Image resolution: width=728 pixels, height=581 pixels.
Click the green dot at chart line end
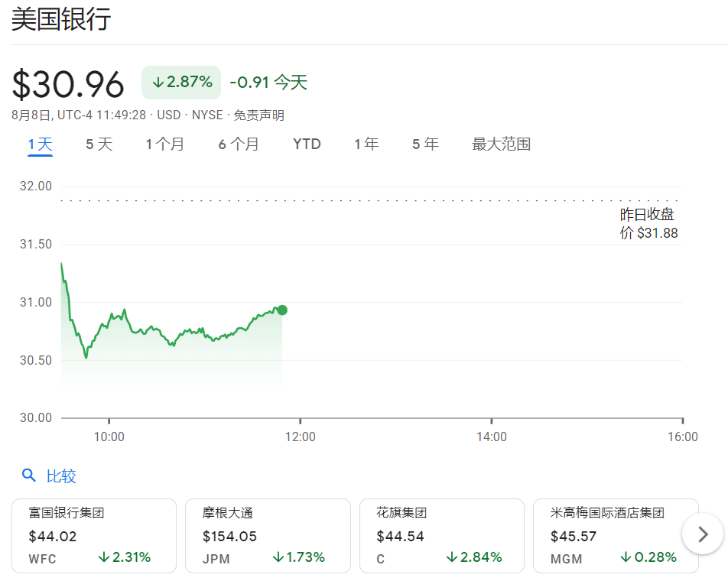[282, 310]
